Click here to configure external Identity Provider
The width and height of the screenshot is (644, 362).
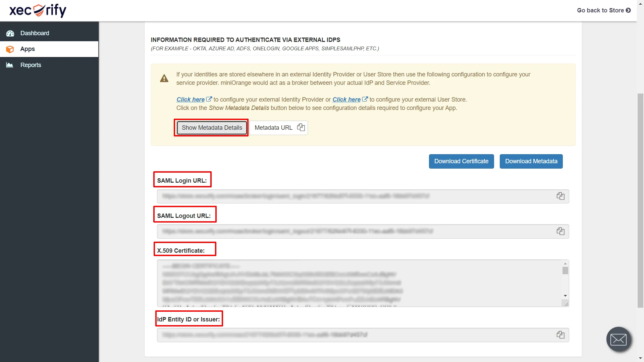click(191, 99)
